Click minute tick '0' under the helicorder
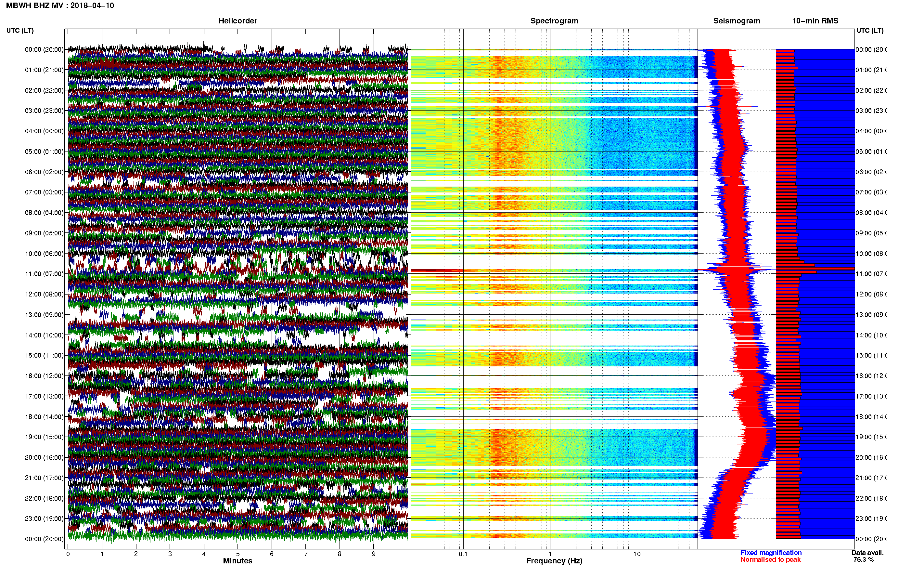This screenshot has height=578, width=924. click(68, 554)
